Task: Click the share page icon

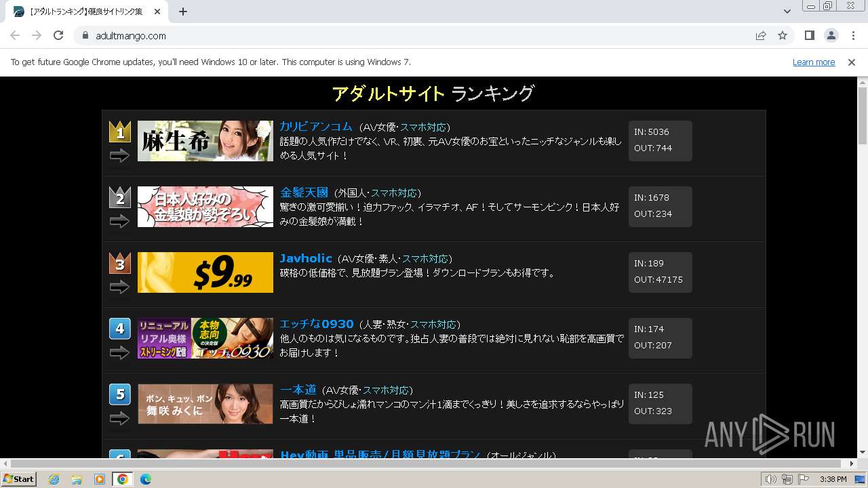Action: 761,35
